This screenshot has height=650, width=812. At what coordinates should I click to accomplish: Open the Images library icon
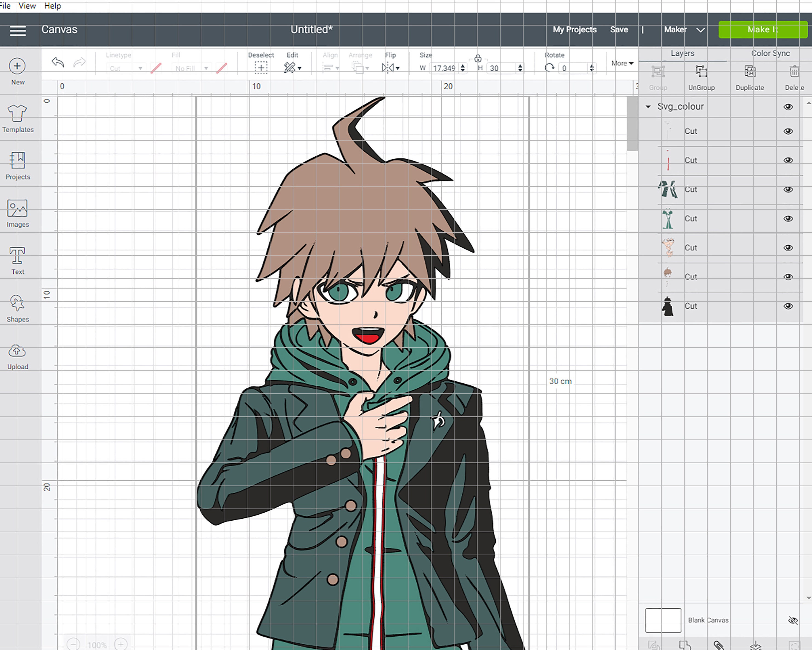tap(17, 208)
